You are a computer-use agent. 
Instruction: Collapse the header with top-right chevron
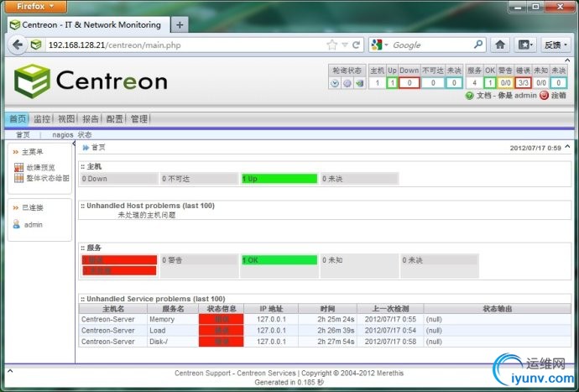tap(567, 60)
